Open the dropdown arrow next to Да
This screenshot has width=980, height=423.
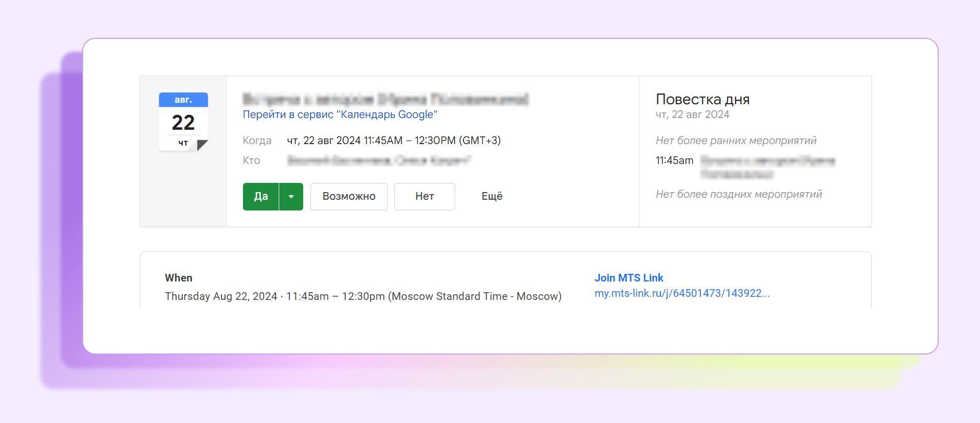[291, 197]
